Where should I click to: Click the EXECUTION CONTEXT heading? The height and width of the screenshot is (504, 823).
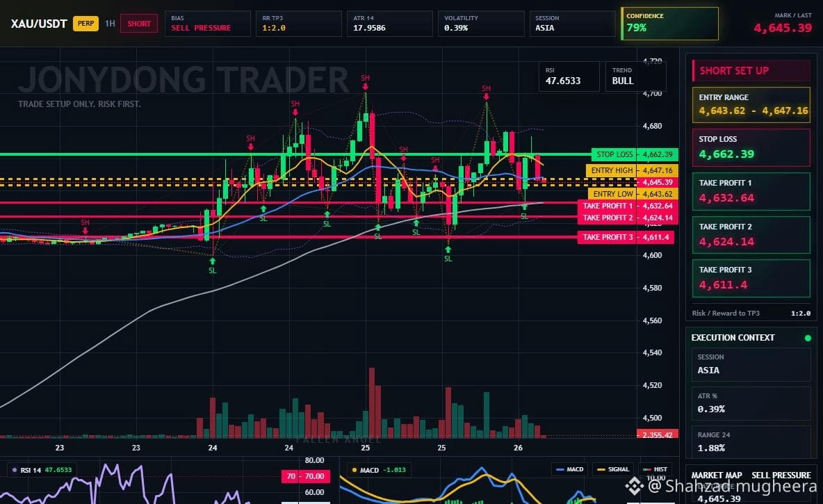pyautogui.click(x=733, y=338)
